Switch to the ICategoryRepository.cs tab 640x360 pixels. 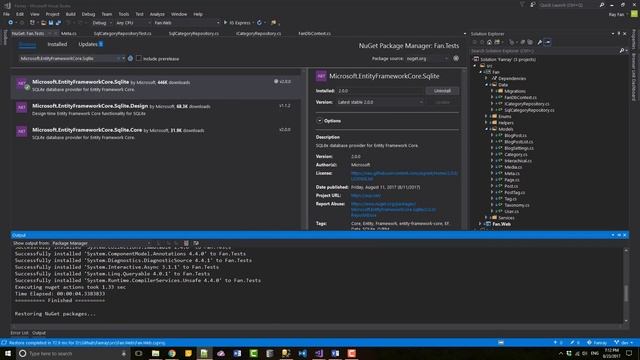click(258, 33)
